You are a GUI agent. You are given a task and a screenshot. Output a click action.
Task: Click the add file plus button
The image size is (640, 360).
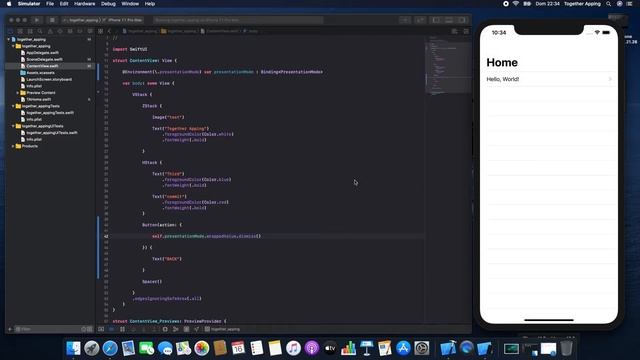pos(10,329)
